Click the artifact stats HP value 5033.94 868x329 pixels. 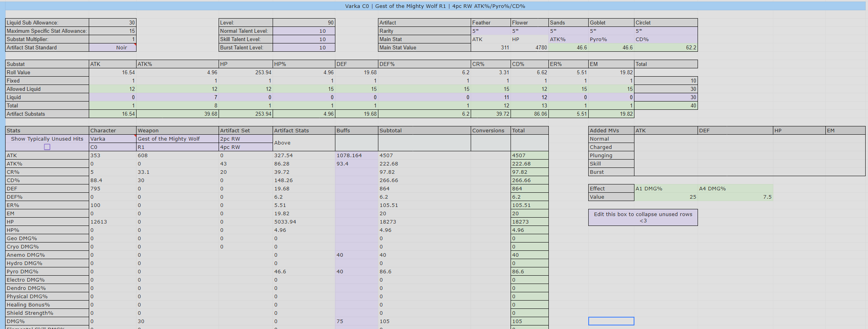tap(304, 222)
